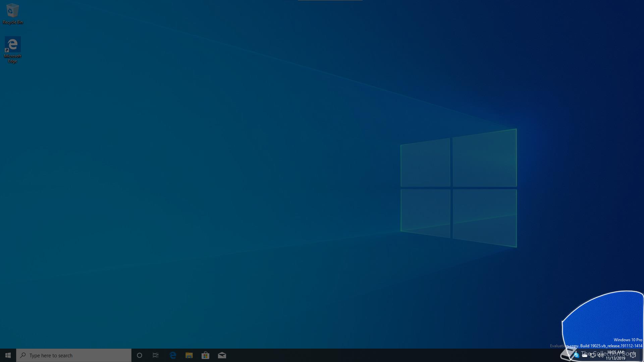
Task: Click the 'Type here to search' box
Action: tap(74, 355)
